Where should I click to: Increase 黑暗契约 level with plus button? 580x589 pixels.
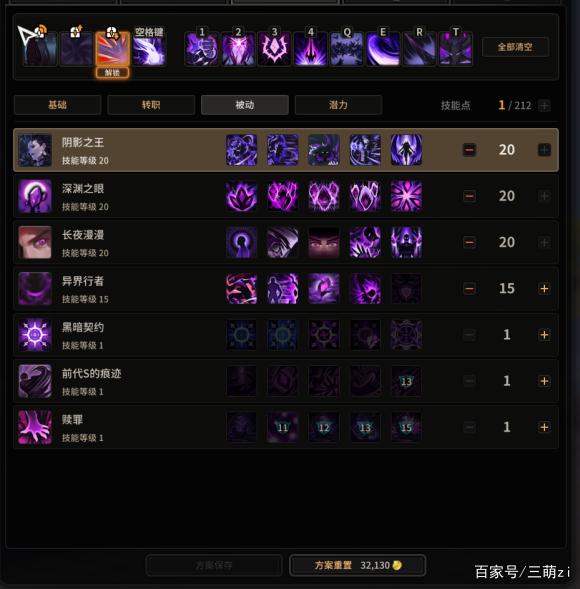click(x=544, y=335)
